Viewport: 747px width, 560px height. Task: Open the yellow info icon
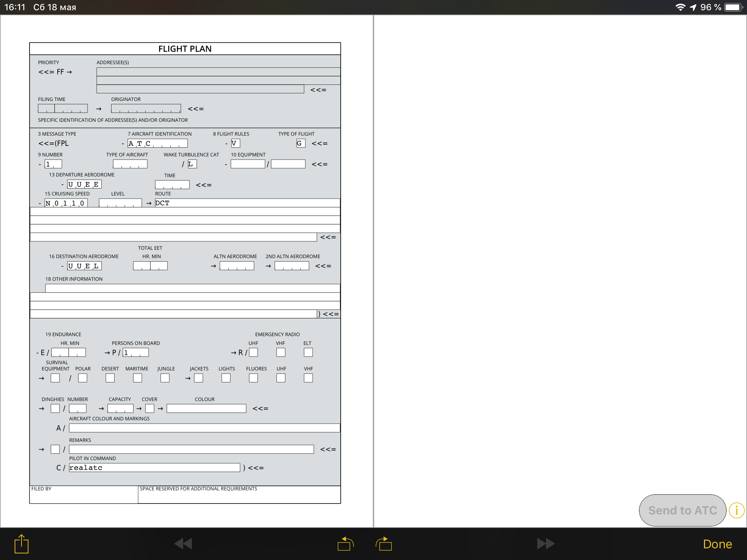coord(736,510)
